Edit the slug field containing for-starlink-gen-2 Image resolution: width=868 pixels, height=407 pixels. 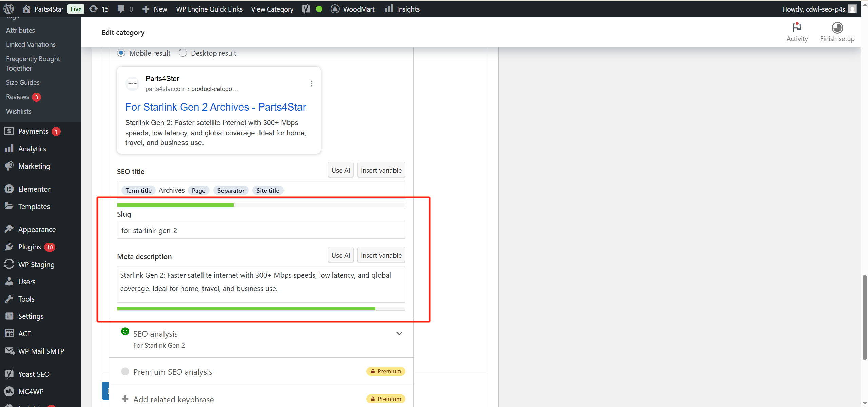point(261,230)
